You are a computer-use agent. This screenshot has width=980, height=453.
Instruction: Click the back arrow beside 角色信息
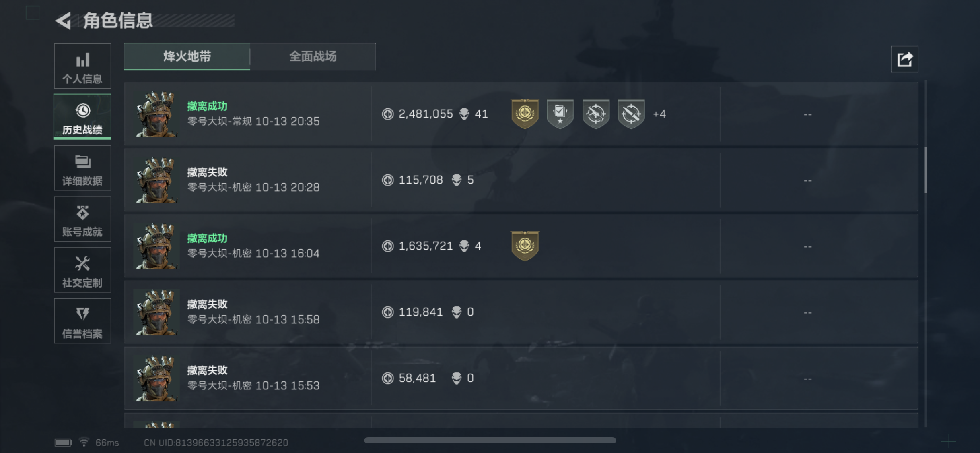64,20
